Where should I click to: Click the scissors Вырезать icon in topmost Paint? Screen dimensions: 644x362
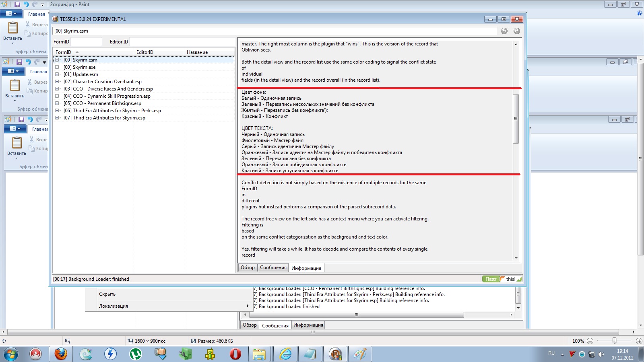coord(28,25)
